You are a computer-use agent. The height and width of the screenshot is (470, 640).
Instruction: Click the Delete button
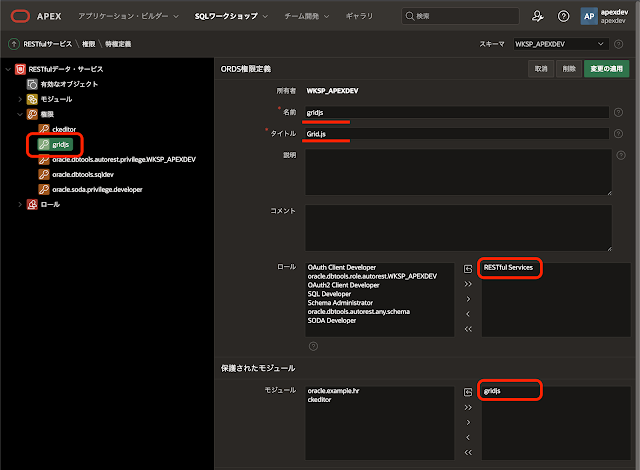pos(569,69)
